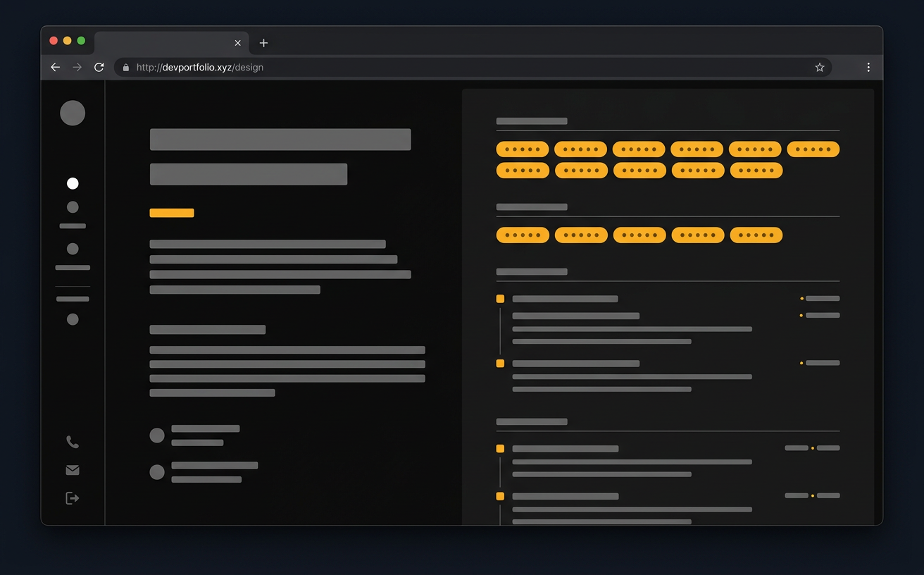
Task: View site info via the lock icon
Action: pos(126,68)
